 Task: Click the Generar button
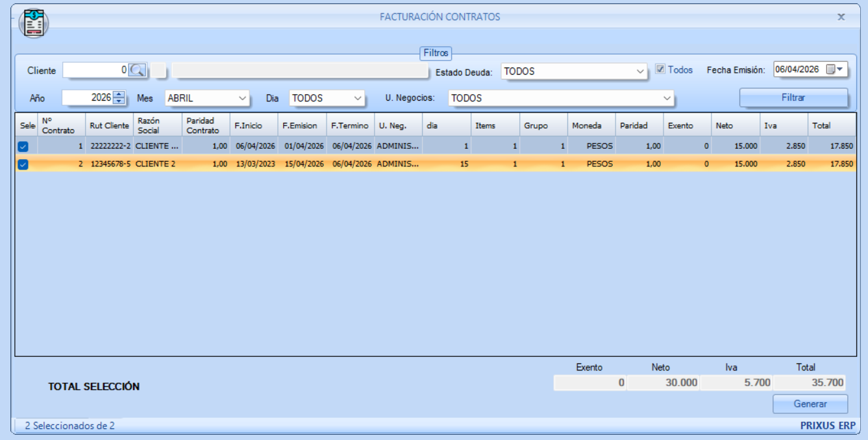810,404
